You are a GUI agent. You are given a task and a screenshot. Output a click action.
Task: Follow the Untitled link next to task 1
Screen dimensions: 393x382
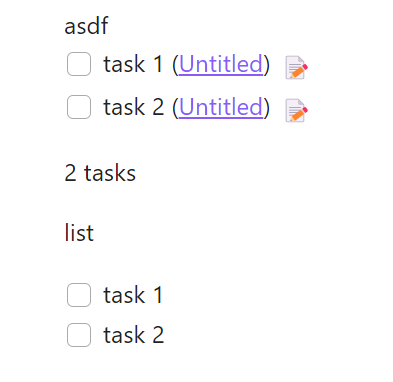coord(221,64)
